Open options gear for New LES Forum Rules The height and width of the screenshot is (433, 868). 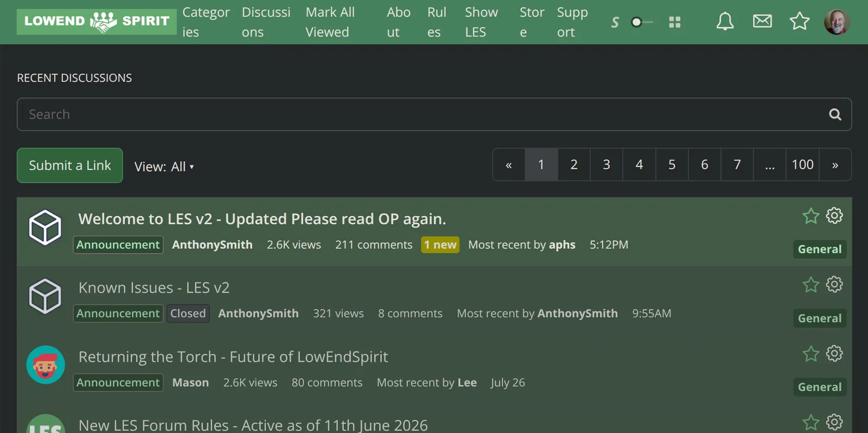(834, 422)
